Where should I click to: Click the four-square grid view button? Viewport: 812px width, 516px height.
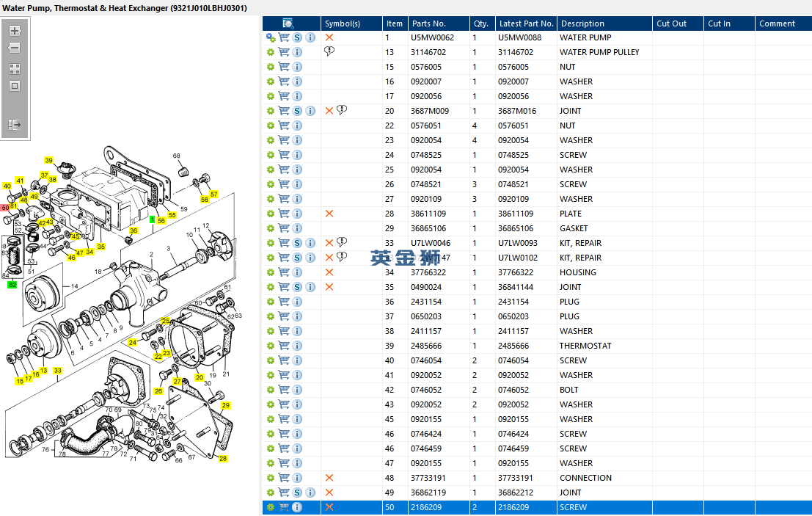point(14,69)
